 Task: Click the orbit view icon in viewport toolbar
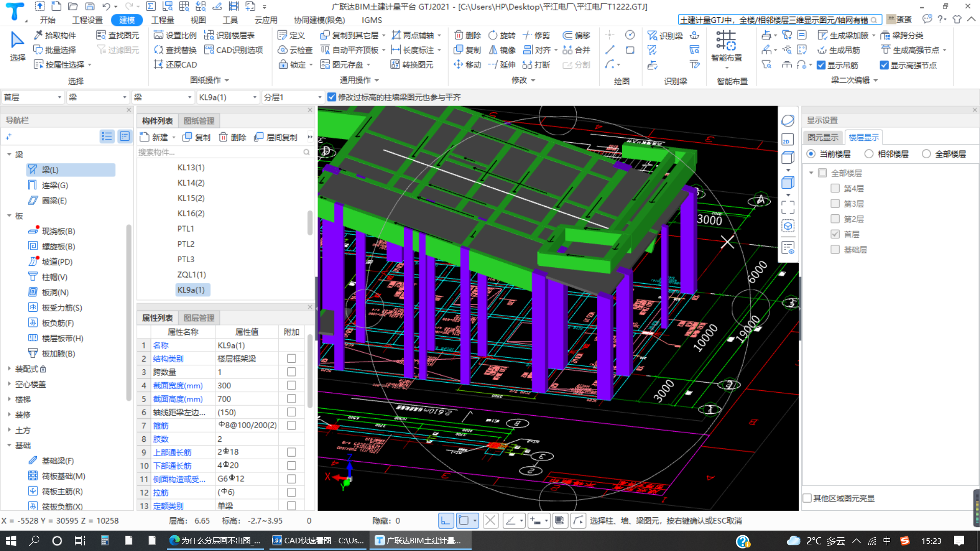788,120
